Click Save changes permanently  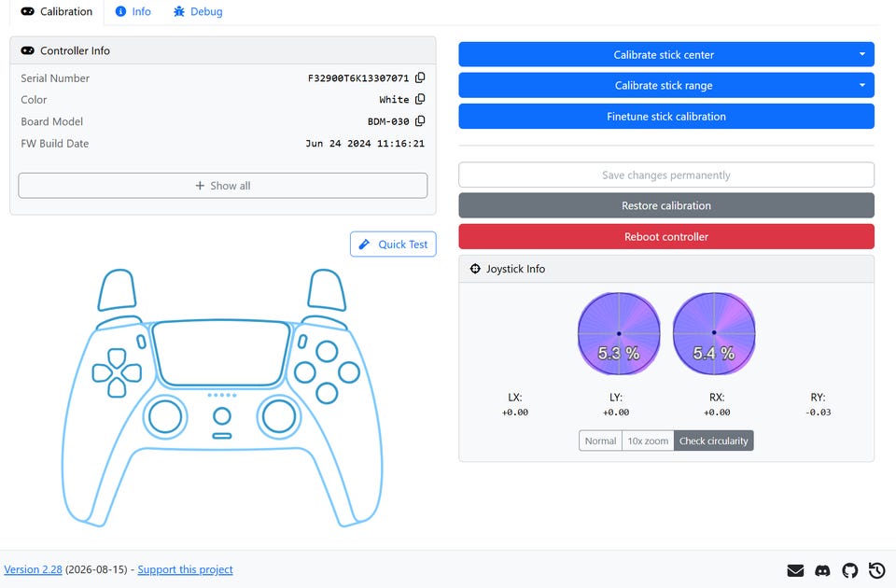[666, 175]
